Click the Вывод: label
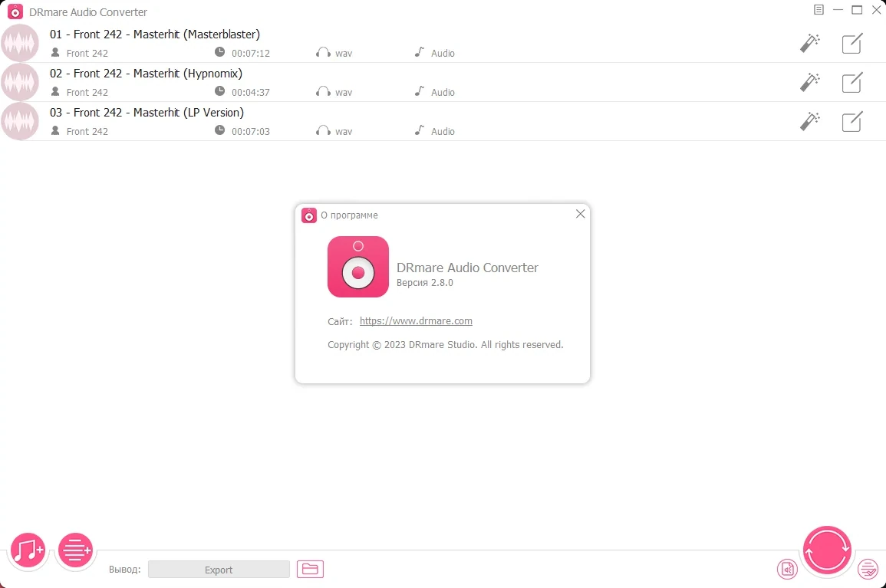Screen dimensions: 886x588 point(125,570)
